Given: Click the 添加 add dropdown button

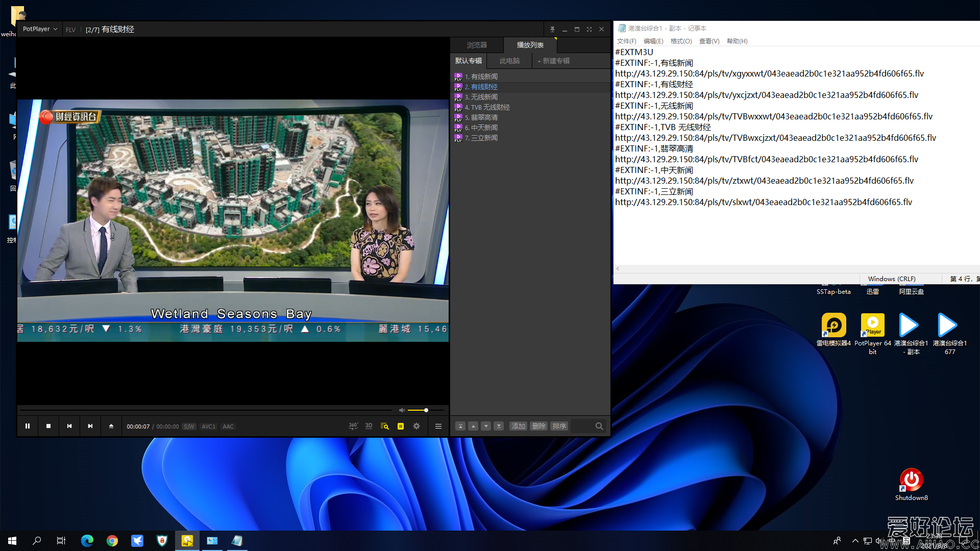Looking at the screenshot, I should (518, 426).
